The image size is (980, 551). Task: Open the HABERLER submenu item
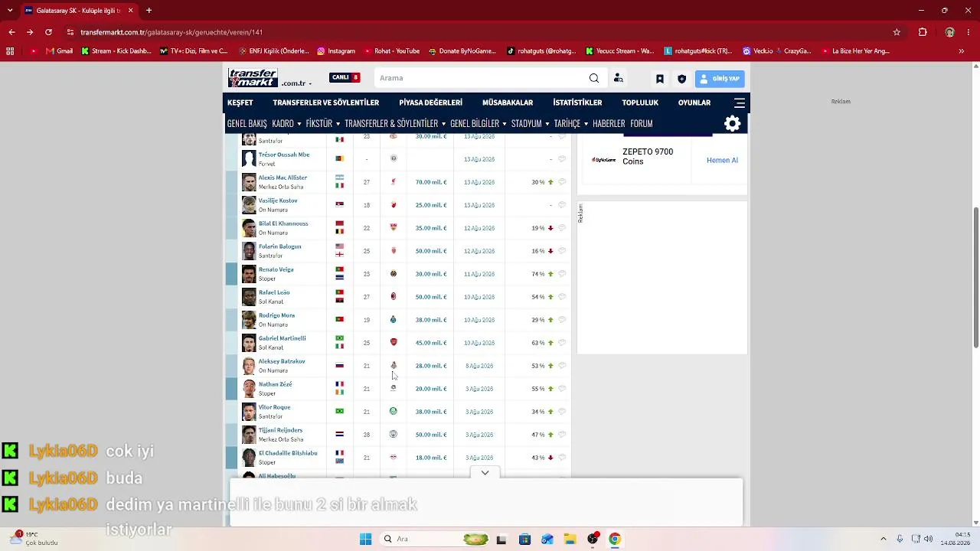point(609,123)
